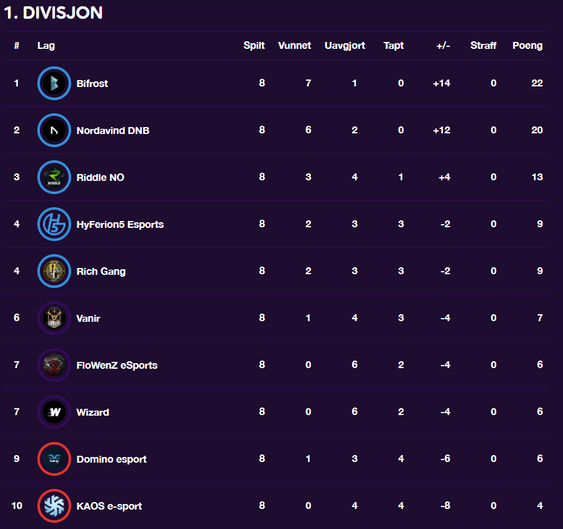Open the Rich Gang team emblem

pos(54,271)
